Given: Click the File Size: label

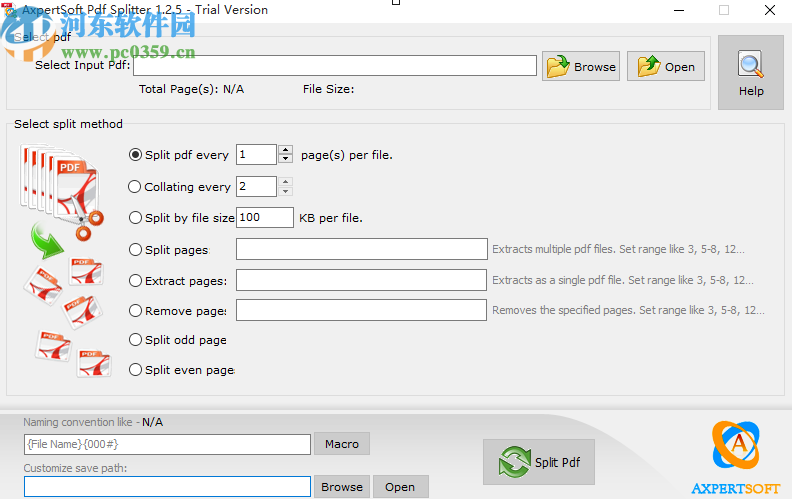Looking at the screenshot, I should (328, 89).
